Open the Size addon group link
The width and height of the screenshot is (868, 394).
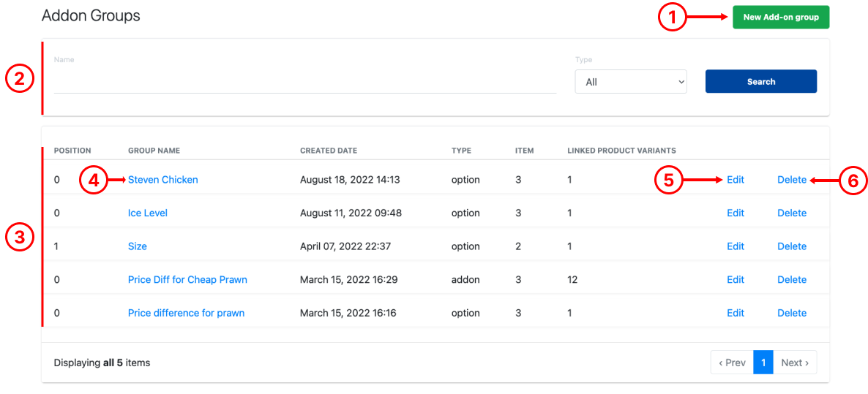coord(137,246)
